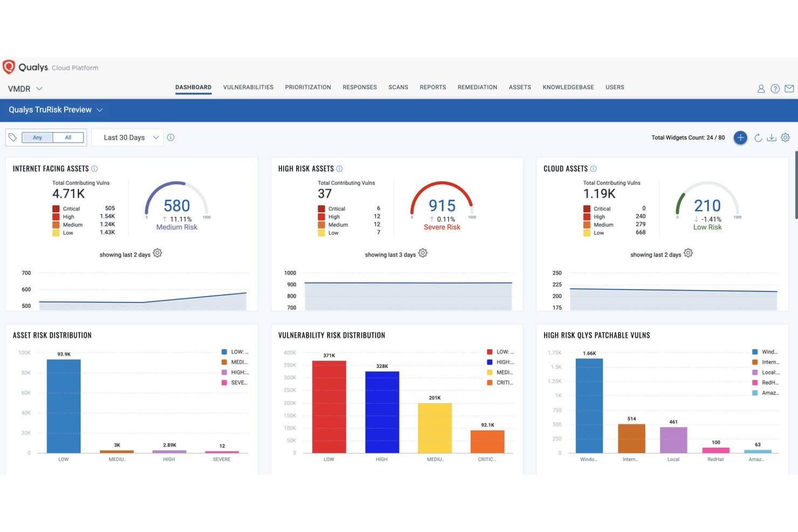
Task: Toggle LOW legend in Asset Risk Distribution
Action: tap(235, 352)
